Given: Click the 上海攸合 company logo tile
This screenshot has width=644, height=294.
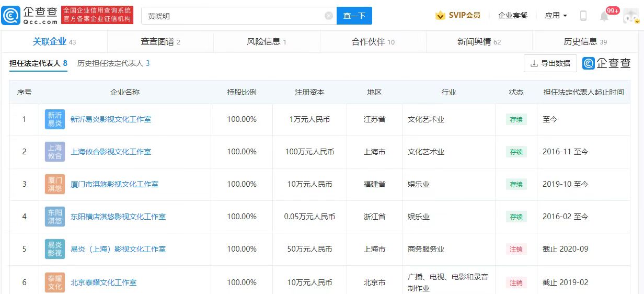Looking at the screenshot, I should click(55, 152).
